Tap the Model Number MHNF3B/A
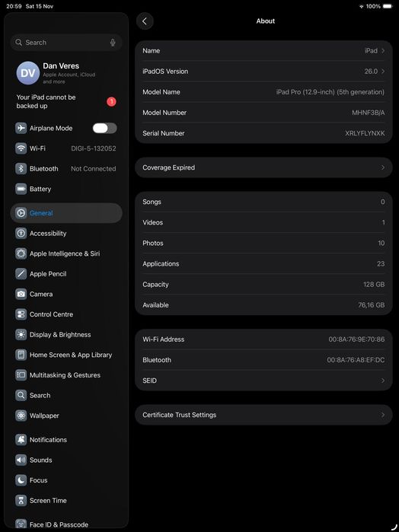 [x=369, y=113]
